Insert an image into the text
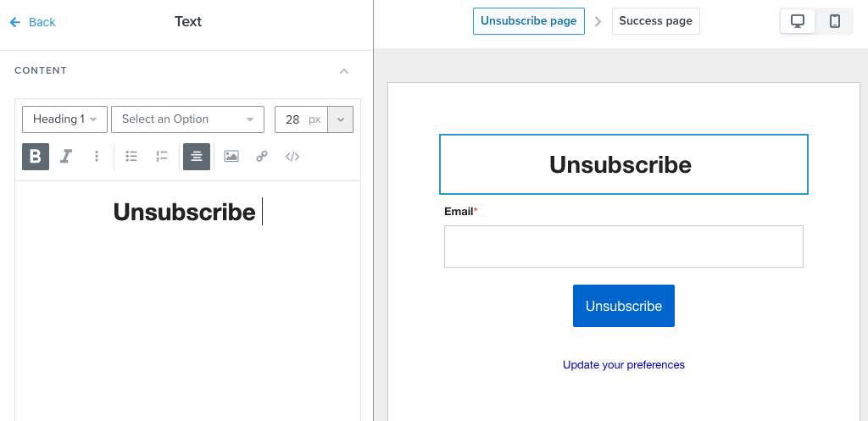This screenshot has height=421, width=868. (231, 157)
